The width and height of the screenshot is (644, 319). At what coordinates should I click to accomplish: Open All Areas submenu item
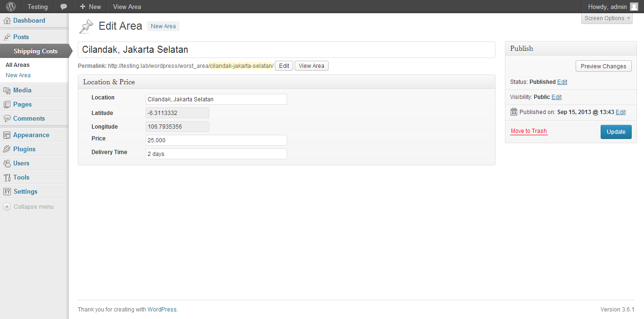click(x=17, y=65)
